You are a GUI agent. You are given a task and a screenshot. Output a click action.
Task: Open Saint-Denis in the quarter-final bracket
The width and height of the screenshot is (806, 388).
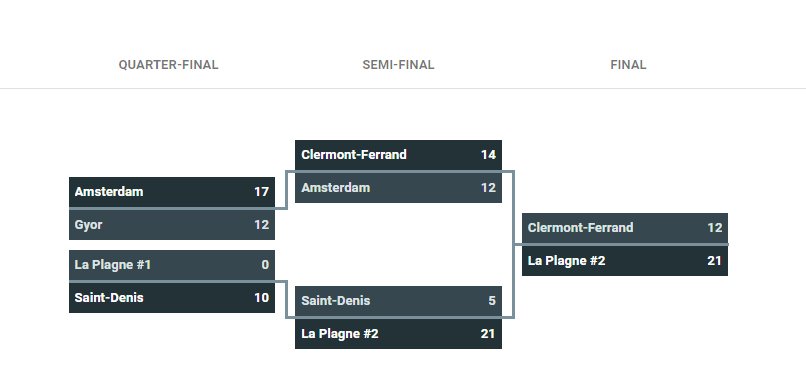tap(172, 298)
